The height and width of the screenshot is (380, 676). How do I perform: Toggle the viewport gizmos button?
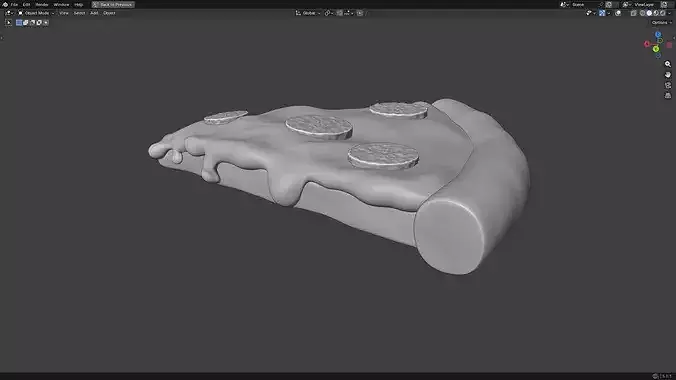tap(602, 13)
